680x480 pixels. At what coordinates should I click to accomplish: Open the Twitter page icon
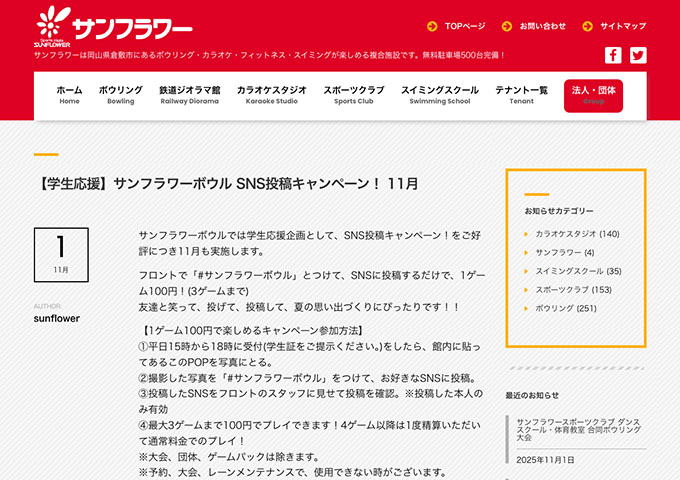pos(638,55)
